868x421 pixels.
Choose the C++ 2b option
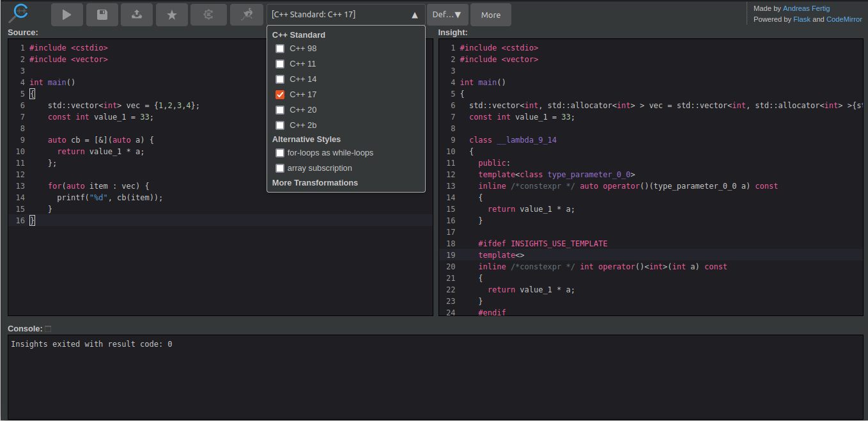pyautogui.click(x=280, y=125)
